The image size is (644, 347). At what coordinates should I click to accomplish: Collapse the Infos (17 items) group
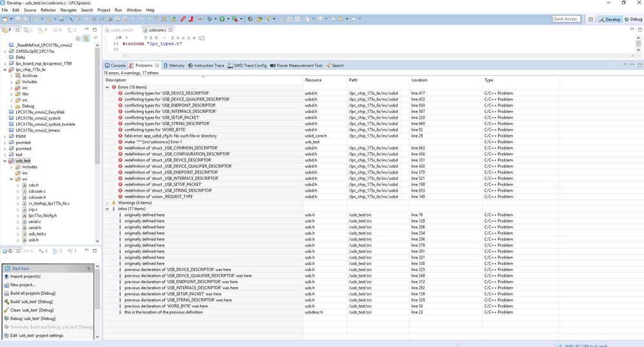pyautogui.click(x=108, y=209)
